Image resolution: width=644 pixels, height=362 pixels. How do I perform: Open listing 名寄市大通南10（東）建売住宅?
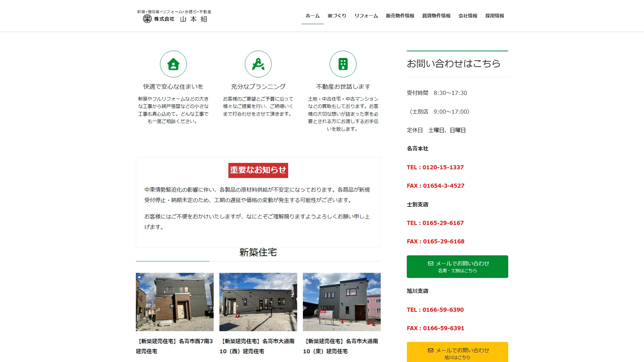tap(341, 346)
